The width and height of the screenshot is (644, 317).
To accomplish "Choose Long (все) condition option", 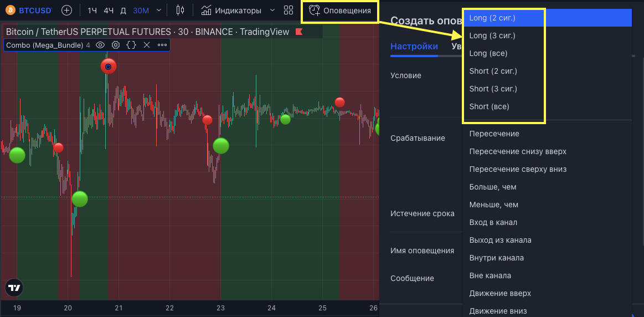I will tap(547, 53).
